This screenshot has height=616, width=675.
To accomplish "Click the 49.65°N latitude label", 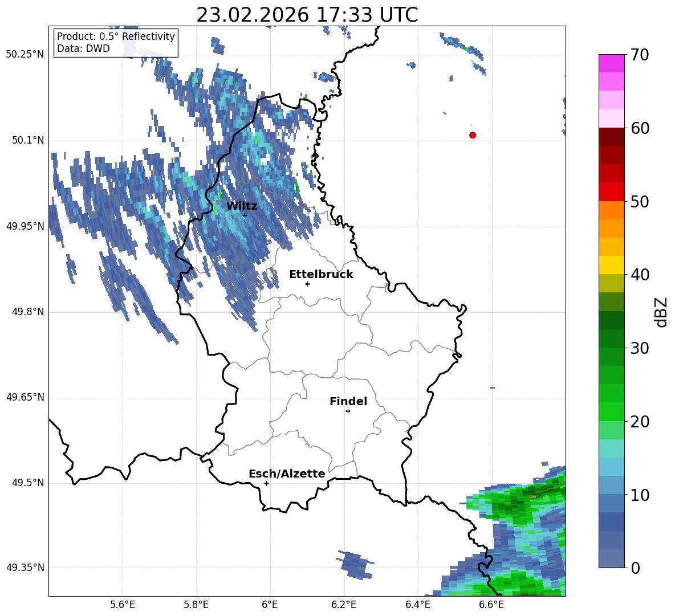I will click(25, 397).
